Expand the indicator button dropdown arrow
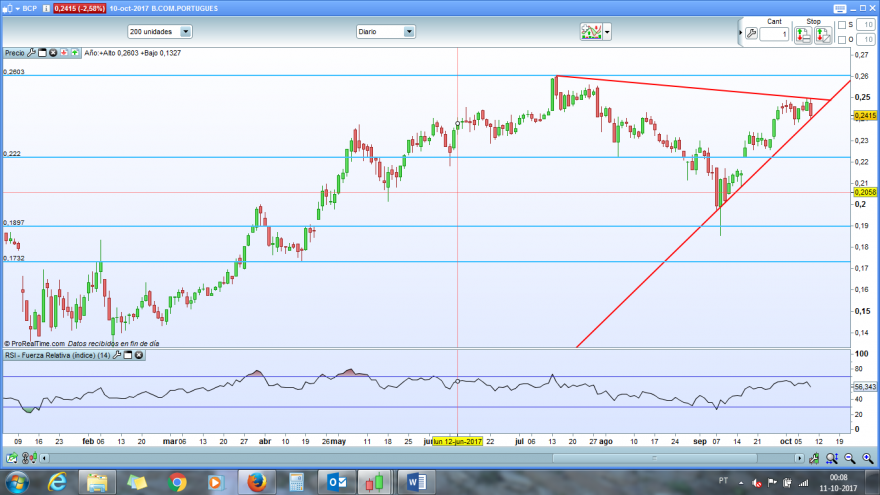The image size is (880, 495). [607, 32]
